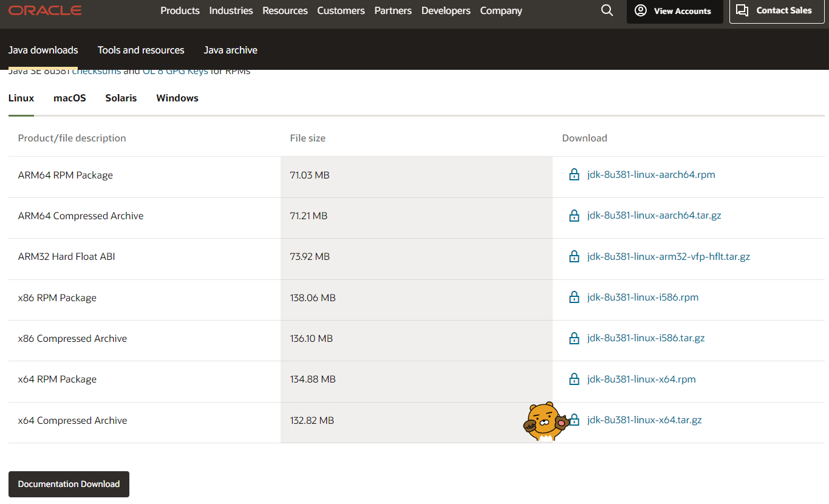Click the 132.82 MB file size

point(312,420)
